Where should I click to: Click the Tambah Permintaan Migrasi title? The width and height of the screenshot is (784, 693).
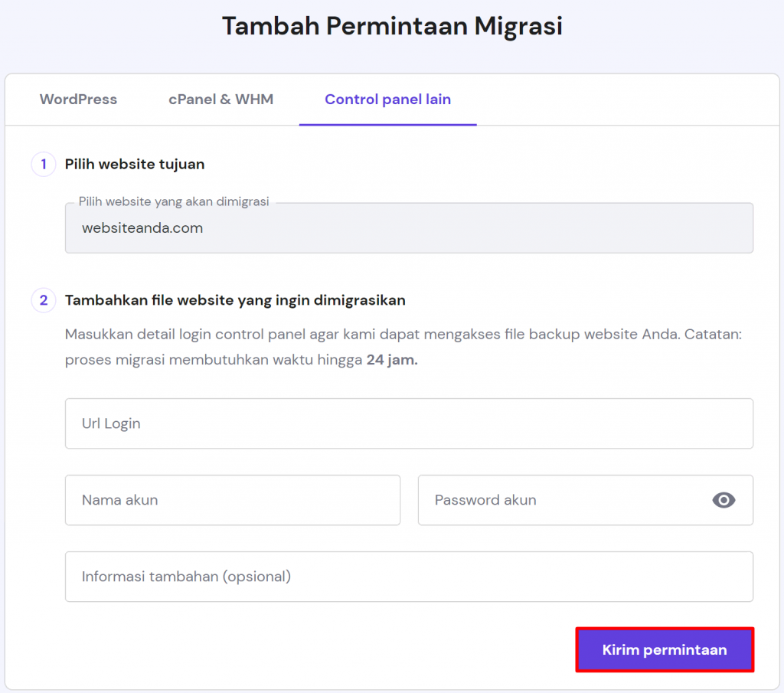tap(392, 26)
